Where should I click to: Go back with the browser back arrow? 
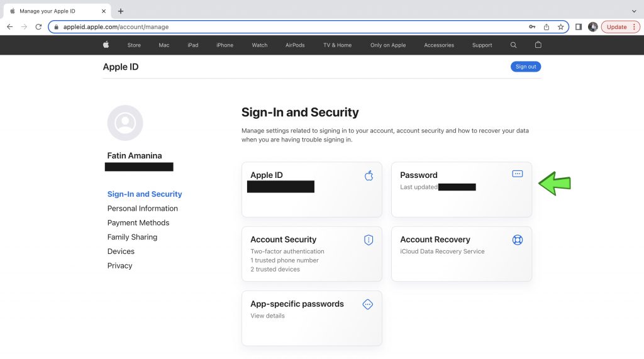[x=10, y=26]
